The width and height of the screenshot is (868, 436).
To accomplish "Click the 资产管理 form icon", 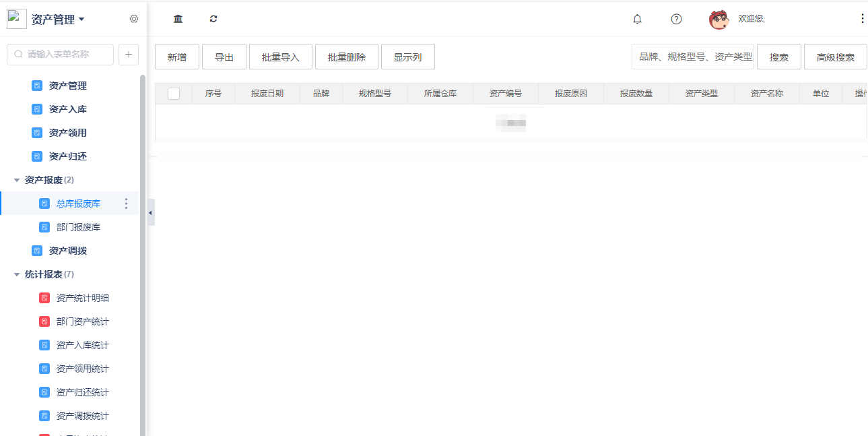I will pyautogui.click(x=37, y=86).
